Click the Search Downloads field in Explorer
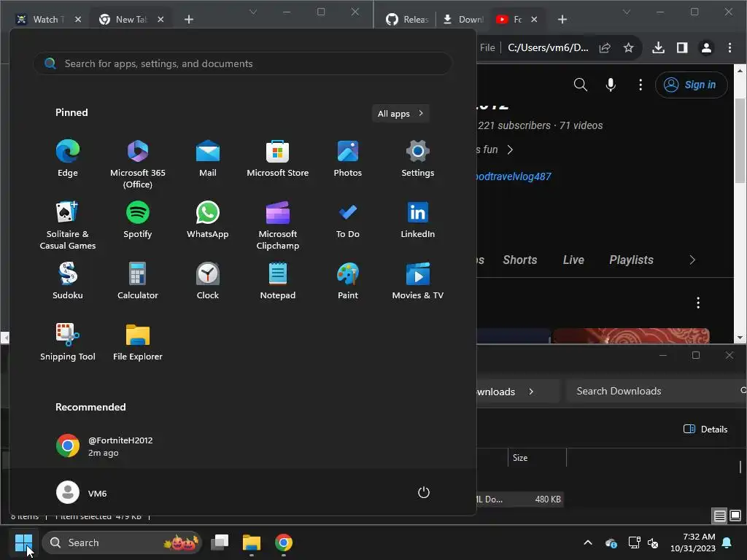 (657, 391)
